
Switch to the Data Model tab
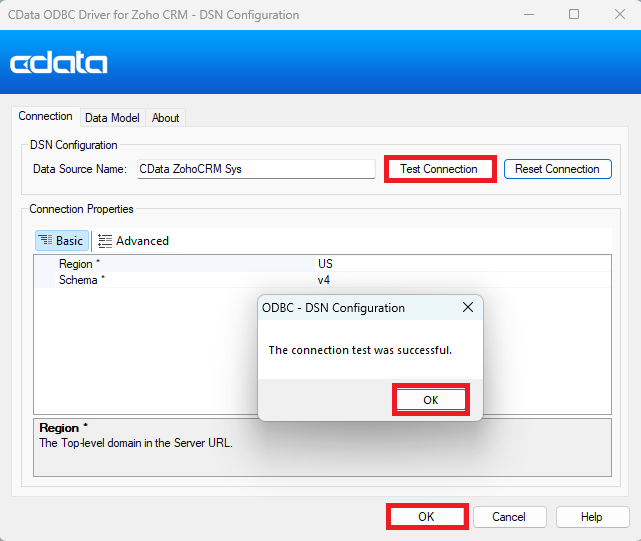pos(112,118)
